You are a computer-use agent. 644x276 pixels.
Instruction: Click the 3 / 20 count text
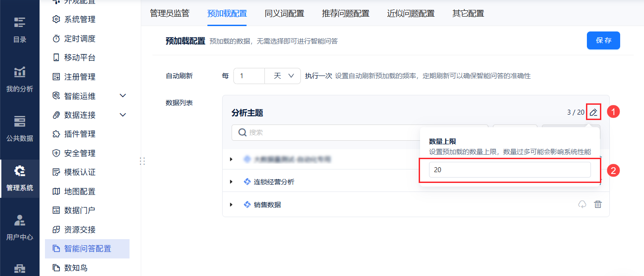point(576,112)
